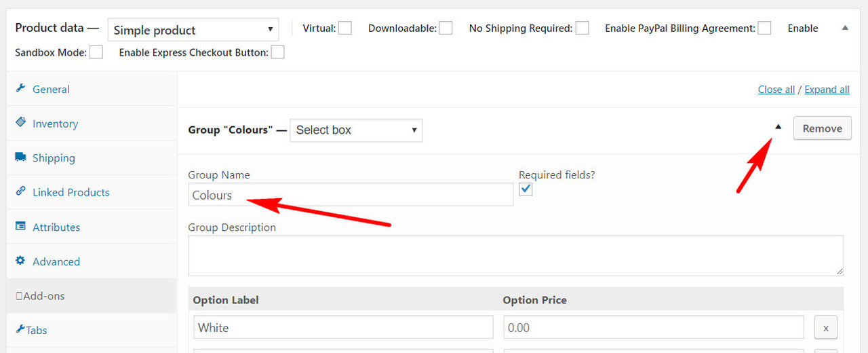Toggle the Sandbox Mode checkbox
The width and height of the screenshot is (868, 353).
click(96, 52)
